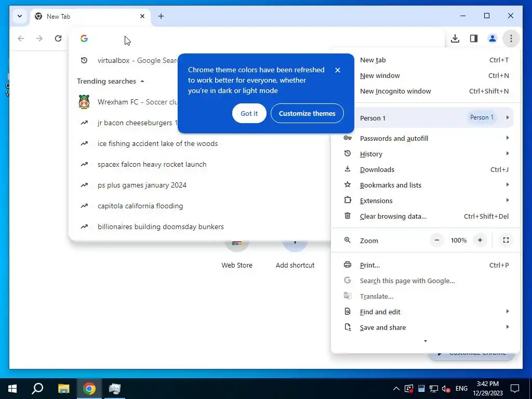532x399 pixels.
Task: Click the Person 1 chip label
Action: pyautogui.click(x=482, y=117)
